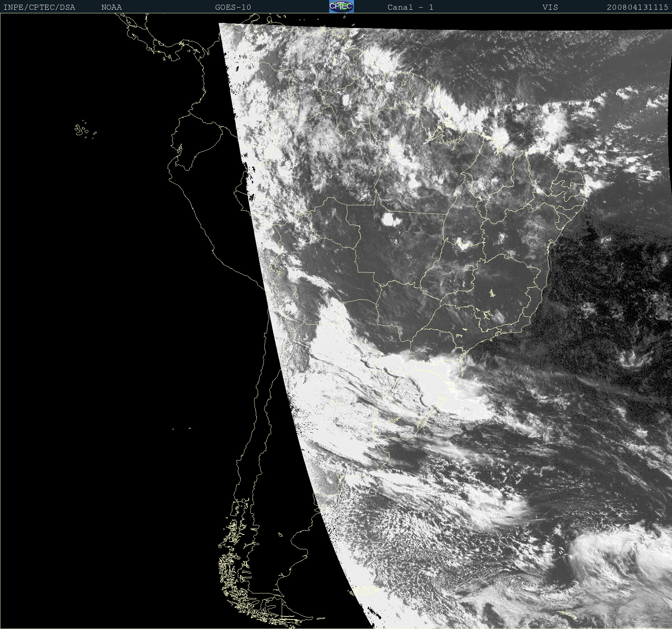
Task: Click the CPTEC logo in header
Action: [341, 6]
